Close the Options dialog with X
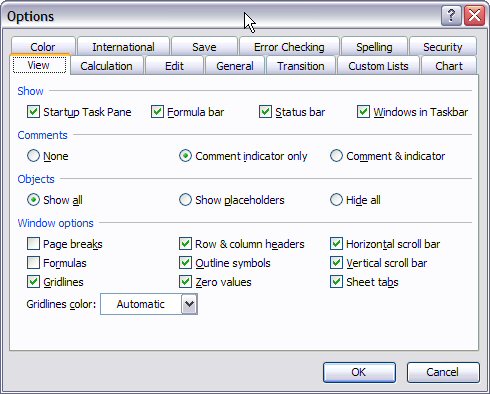Image resolution: width=490 pixels, height=394 pixels. click(x=474, y=15)
